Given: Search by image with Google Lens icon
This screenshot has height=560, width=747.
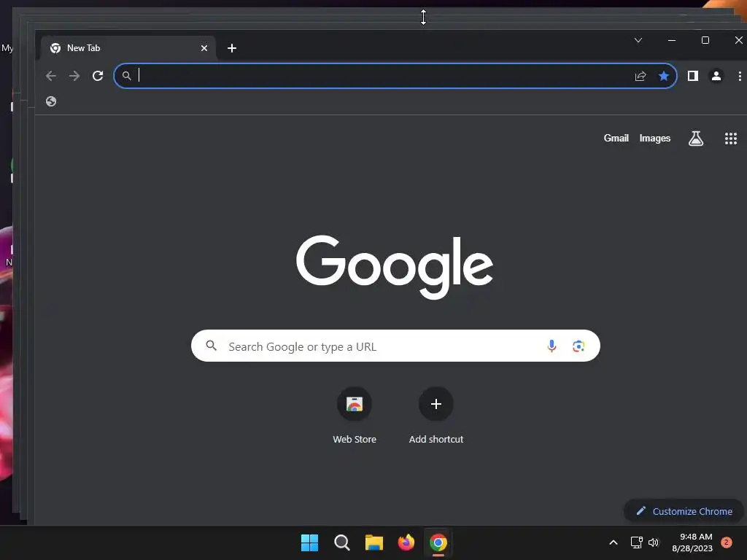Looking at the screenshot, I should [578, 346].
